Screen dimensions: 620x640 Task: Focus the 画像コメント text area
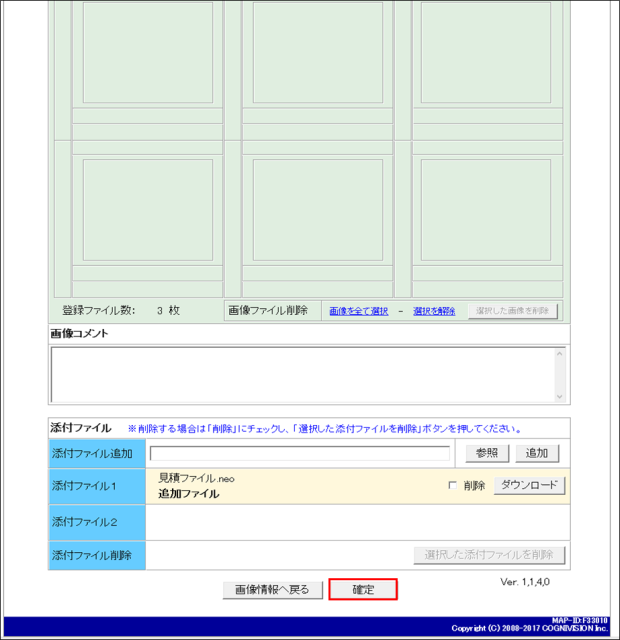pos(303,375)
